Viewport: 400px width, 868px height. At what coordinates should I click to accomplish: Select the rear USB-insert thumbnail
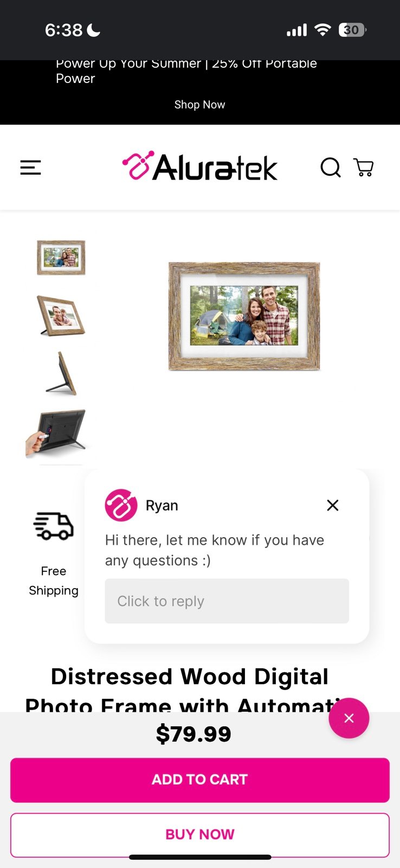[56, 432]
